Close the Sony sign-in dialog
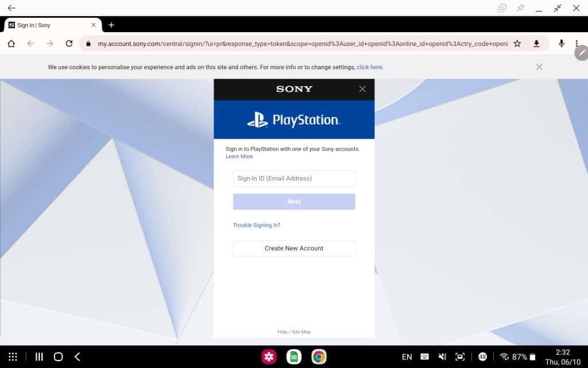 (362, 89)
